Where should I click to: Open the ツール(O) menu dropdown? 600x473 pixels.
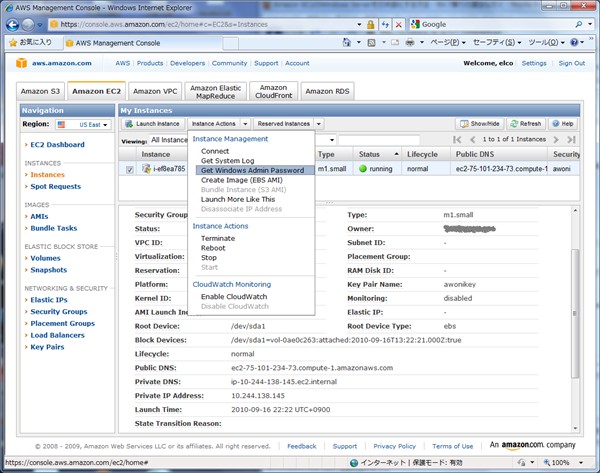click(546, 42)
